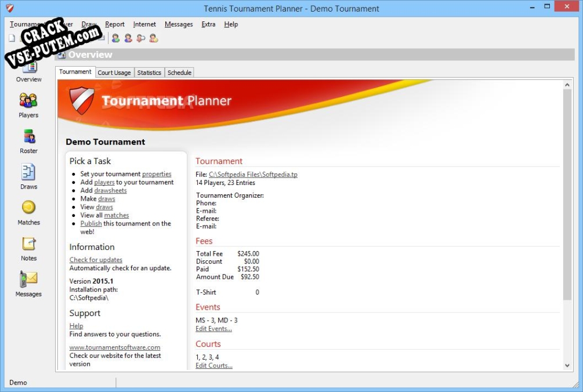The height and width of the screenshot is (392, 583).
Task: Click the Total Fee value $245.00
Action: (248, 254)
